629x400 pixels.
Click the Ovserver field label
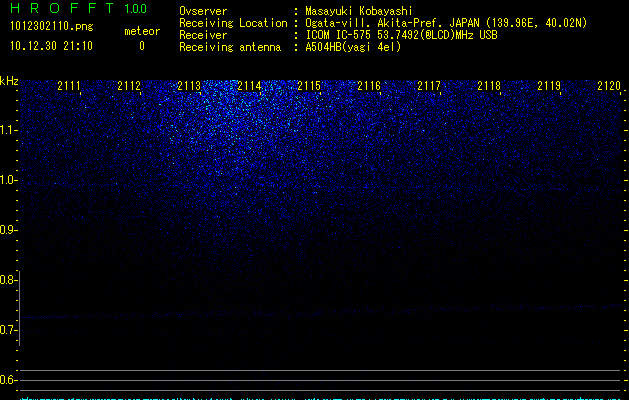point(203,11)
